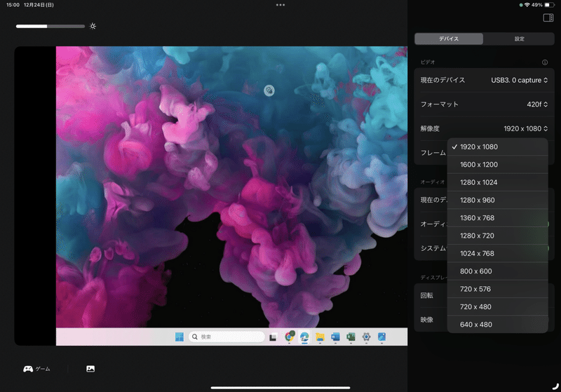Open Chrome icon in taskbar
The image size is (561, 392).
click(289, 337)
